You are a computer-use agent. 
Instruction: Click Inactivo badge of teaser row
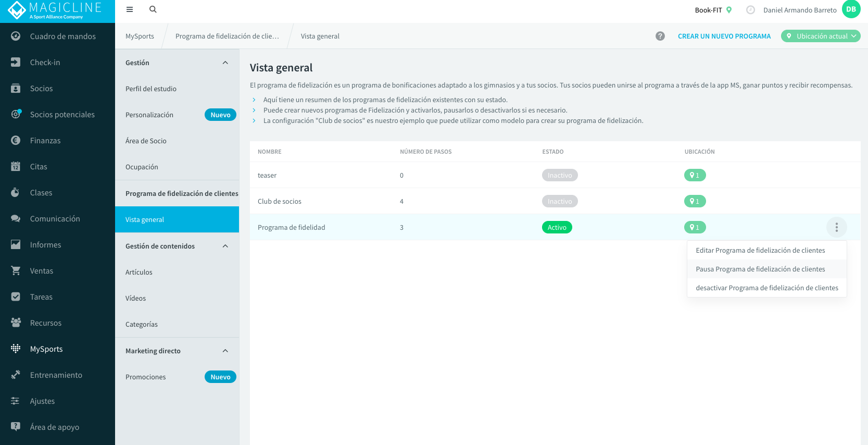click(x=560, y=175)
